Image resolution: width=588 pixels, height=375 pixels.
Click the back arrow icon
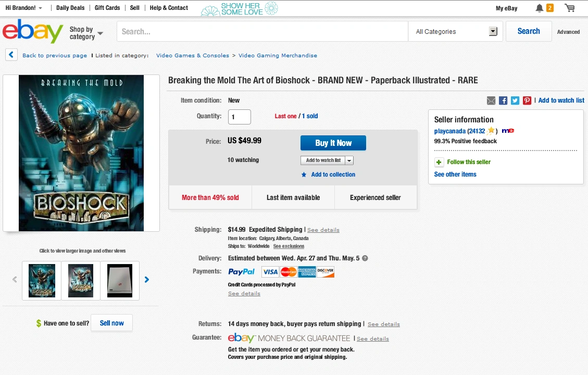click(11, 55)
